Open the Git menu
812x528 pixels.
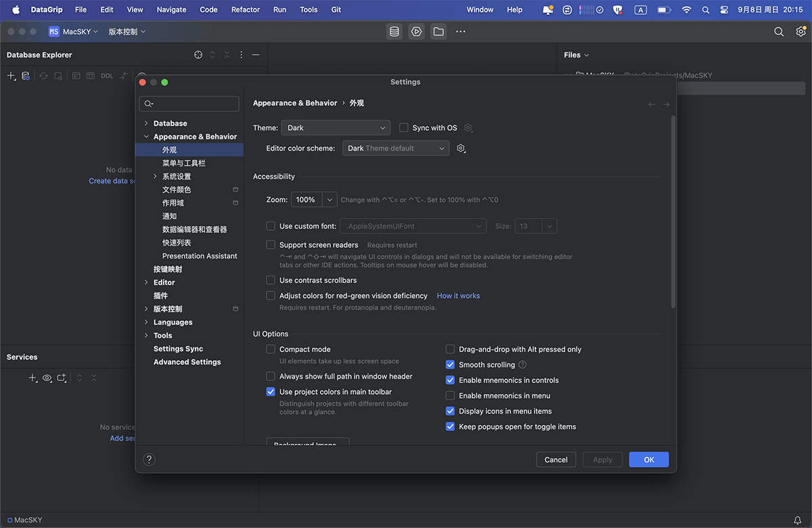pos(336,9)
